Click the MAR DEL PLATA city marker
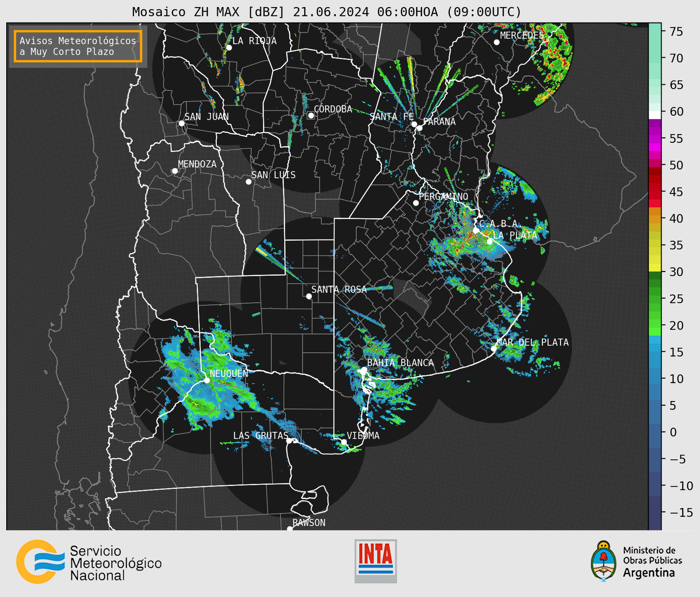 (494, 349)
